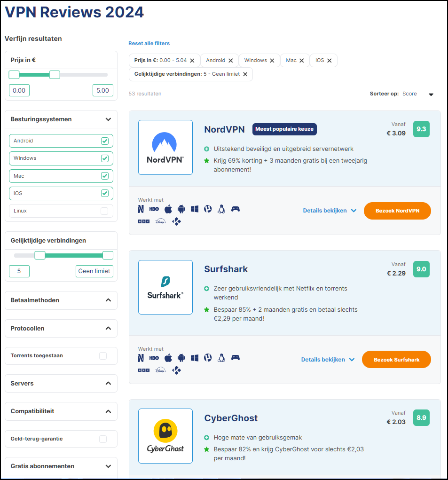Remove the iOS filter chip
Image resolution: width=448 pixels, height=480 pixels.
tap(330, 61)
